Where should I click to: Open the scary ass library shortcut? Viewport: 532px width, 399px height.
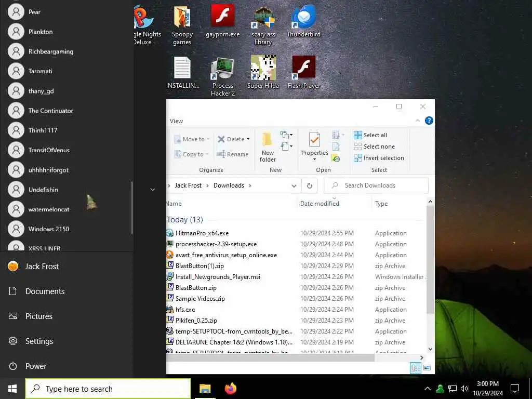pos(263,25)
